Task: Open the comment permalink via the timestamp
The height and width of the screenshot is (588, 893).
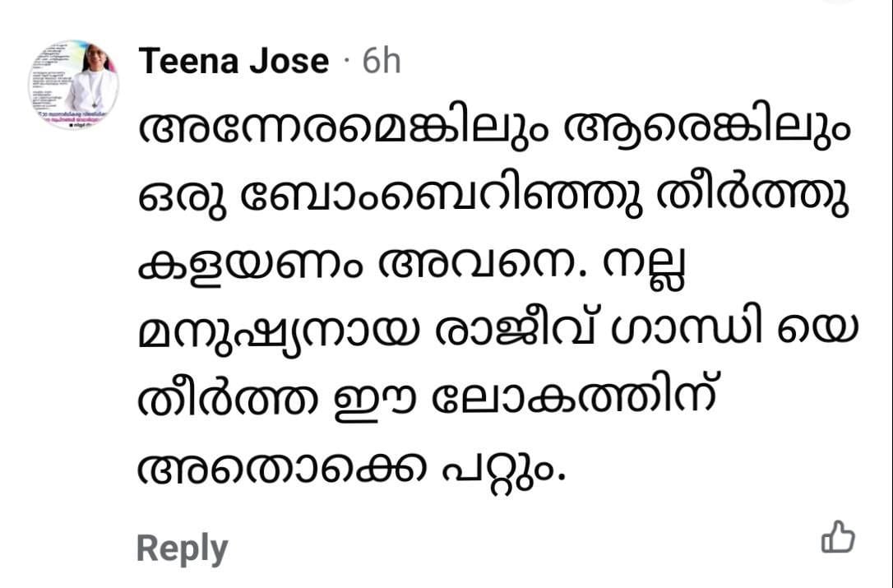Action: 382,59
